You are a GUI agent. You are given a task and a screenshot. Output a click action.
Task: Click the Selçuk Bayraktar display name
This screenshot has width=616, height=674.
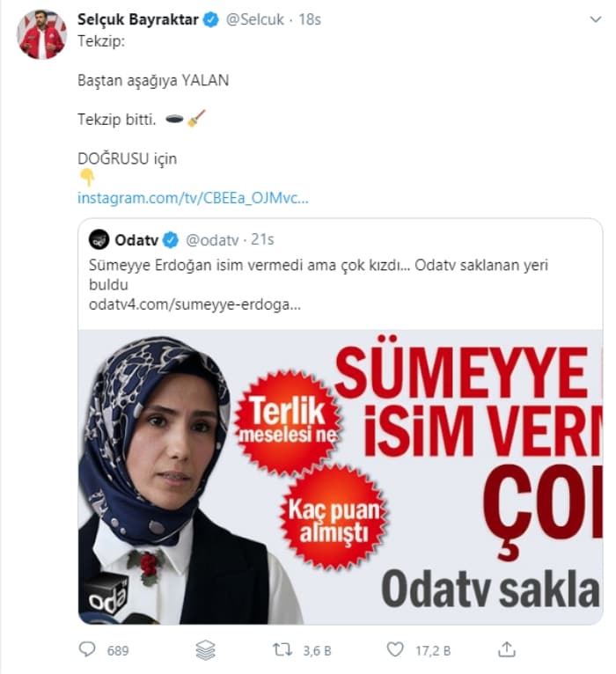point(138,19)
